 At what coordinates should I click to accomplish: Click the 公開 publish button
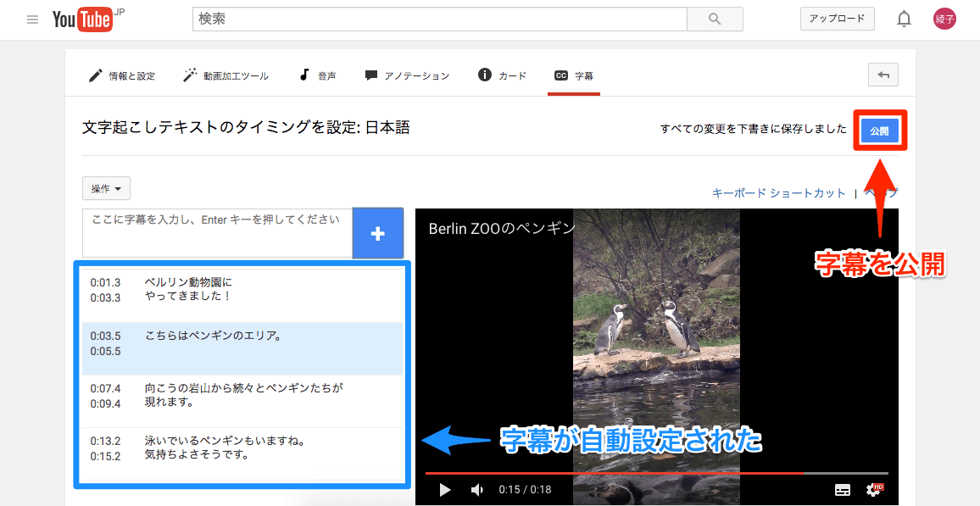pos(879,131)
